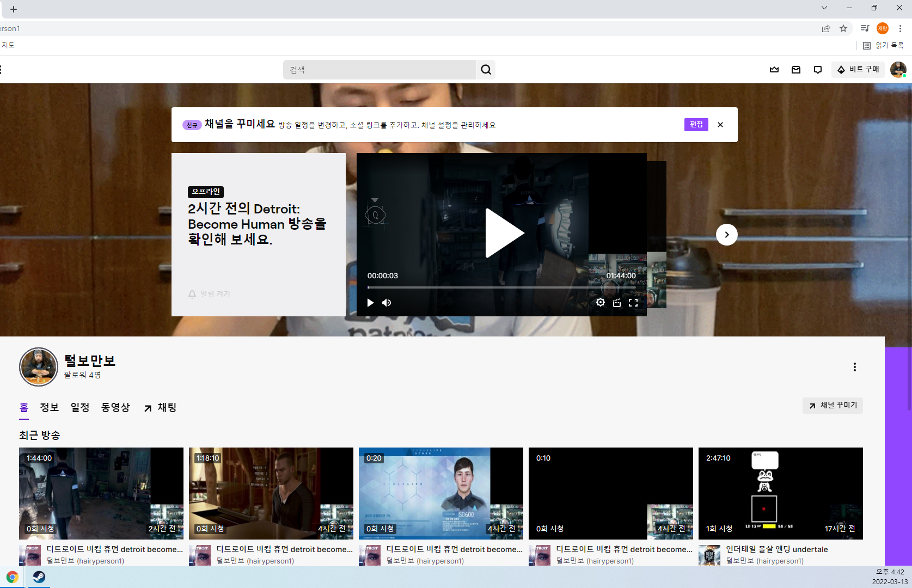The width and height of the screenshot is (912, 588).
Task: Click the search input field
Action: pos(380,70)
